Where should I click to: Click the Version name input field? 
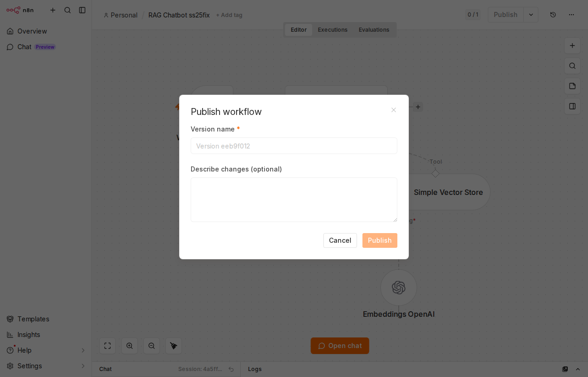[294, 146]
